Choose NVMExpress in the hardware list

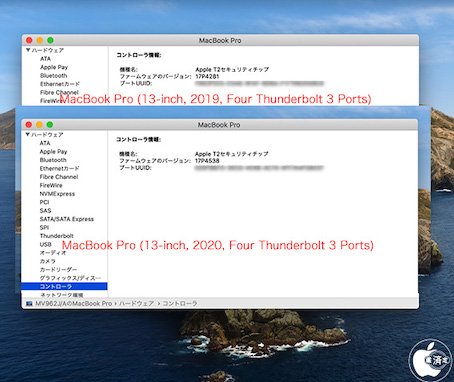(57, 194)
